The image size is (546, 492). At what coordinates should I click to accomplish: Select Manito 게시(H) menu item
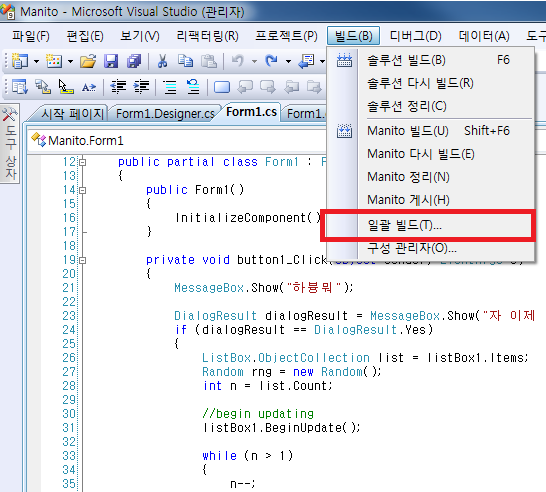point(430,200)
